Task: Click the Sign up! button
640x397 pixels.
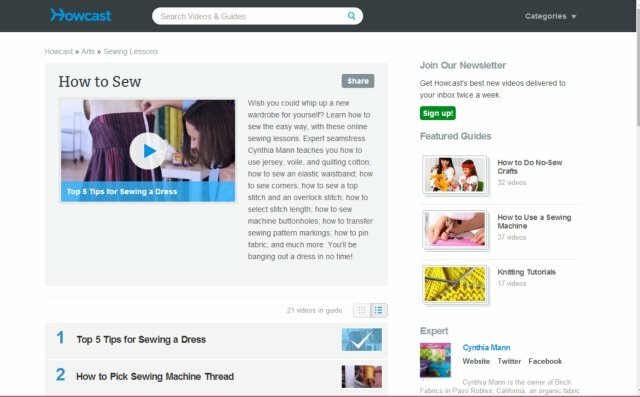Action: pyautogui.click(x=438, y=113)
